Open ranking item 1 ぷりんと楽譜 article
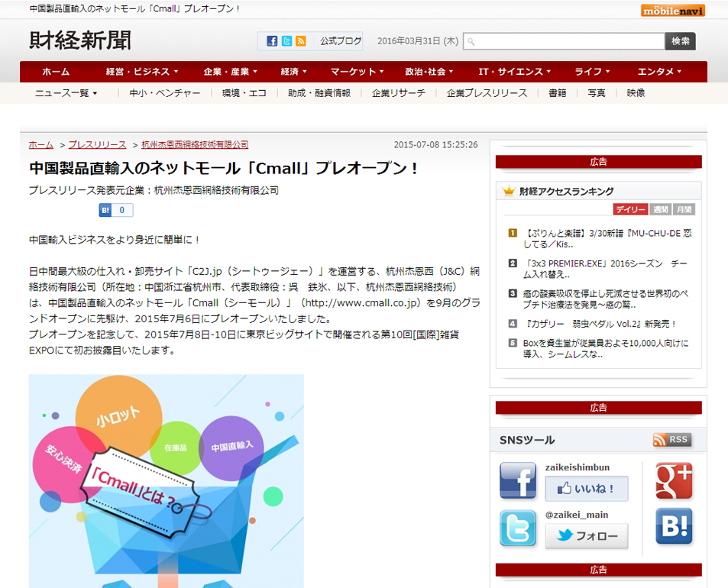The width and height of the screenshot is (728, 588). click(607, 238)
